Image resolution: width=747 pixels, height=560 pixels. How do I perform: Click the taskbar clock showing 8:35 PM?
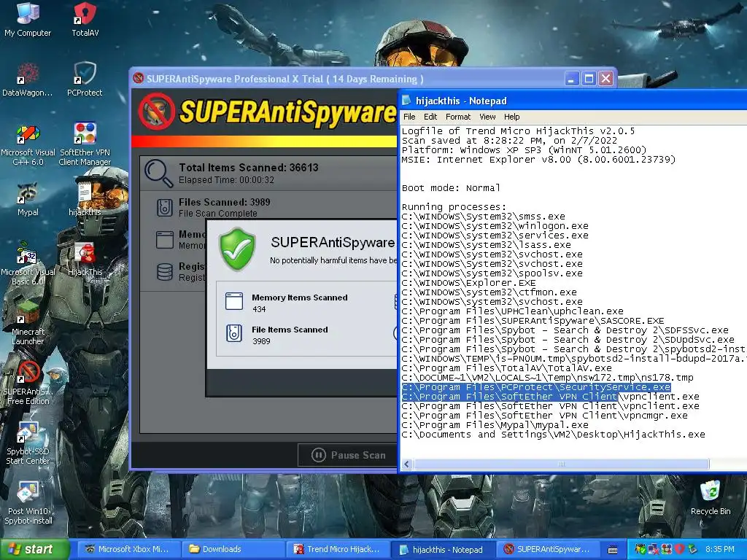719,549
